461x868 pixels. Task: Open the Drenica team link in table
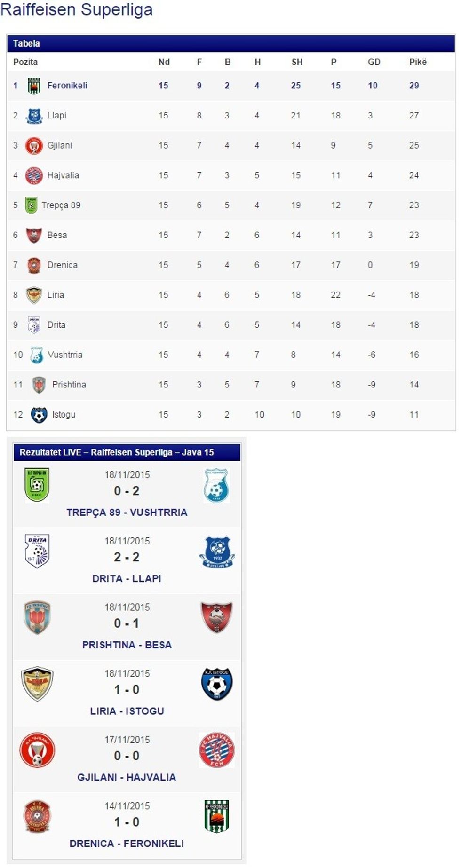(62, 265)
